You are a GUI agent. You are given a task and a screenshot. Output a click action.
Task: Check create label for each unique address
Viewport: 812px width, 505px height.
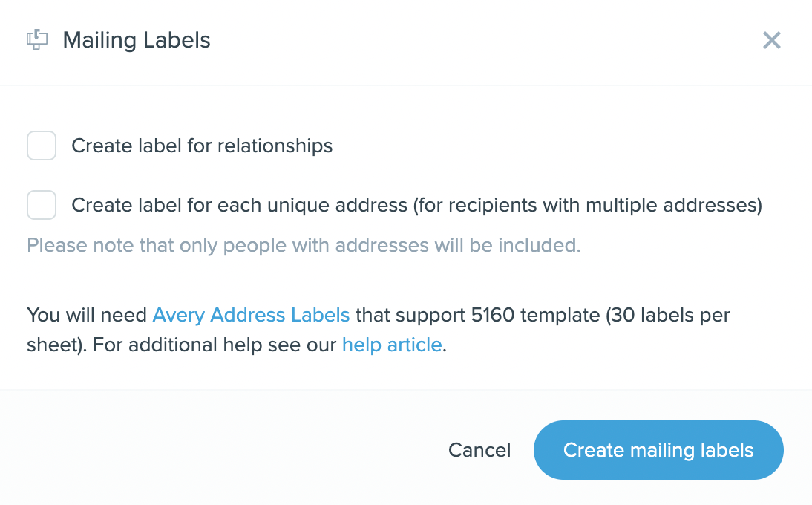pos(42,205)
